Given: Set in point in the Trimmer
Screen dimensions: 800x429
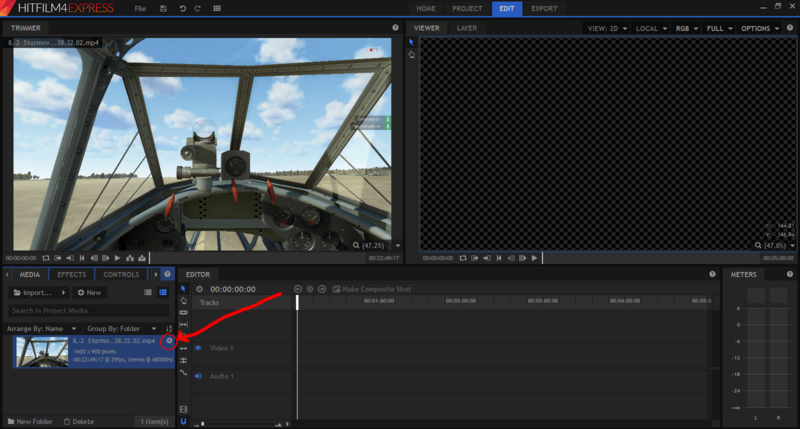Looking at the screenshot, I should click(x=58, y=258).
